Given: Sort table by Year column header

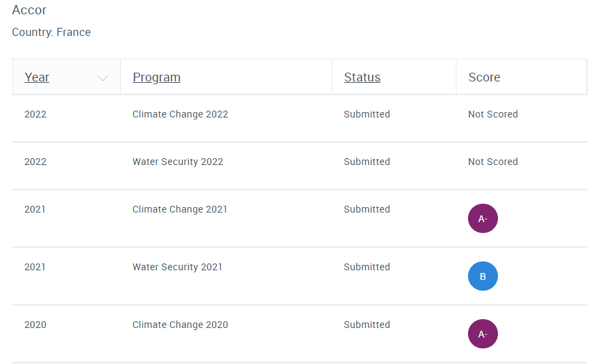Looking at the screenshot, I should coord(37,77).
